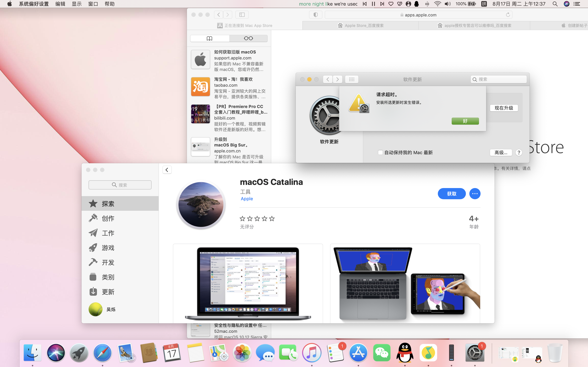Open the 更新 (Updates) sidebar section
This screenshot has height=367, width=588.
[x=108, y=292]
